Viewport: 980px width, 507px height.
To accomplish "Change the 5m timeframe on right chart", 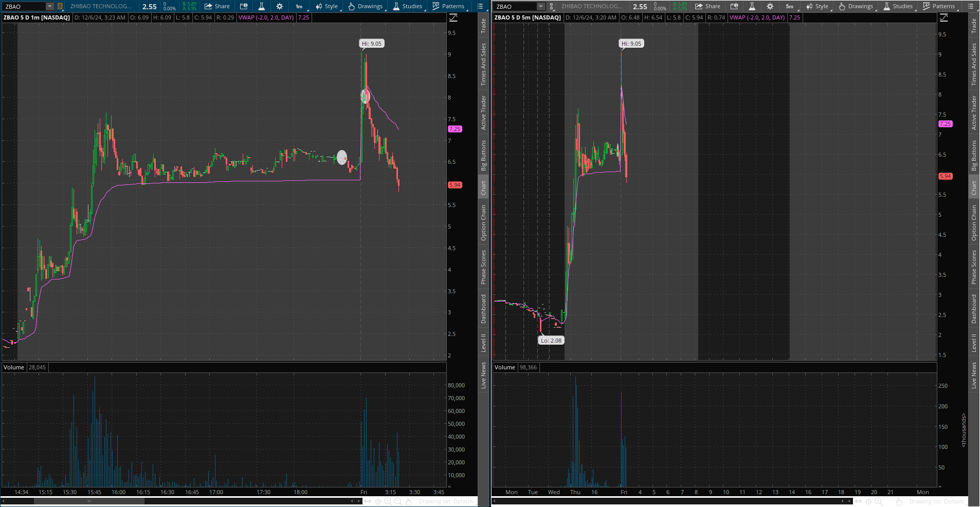I will tap(790, 6).
